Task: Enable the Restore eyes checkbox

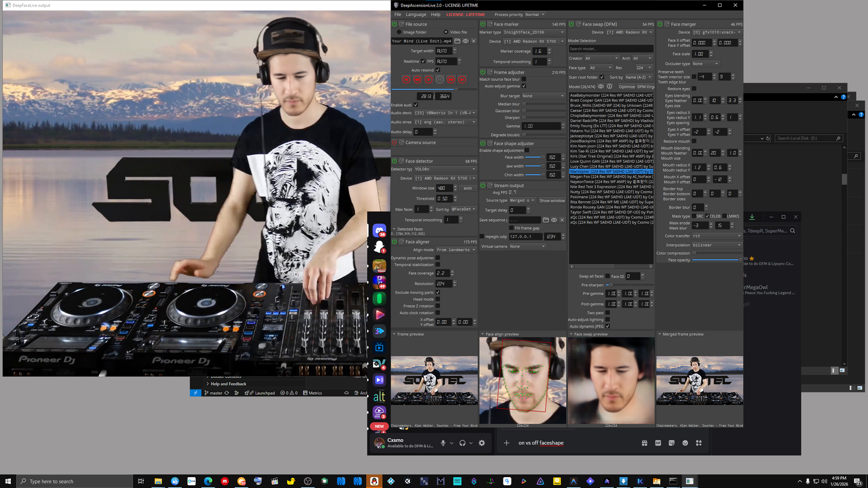Action: tap(694, 89)
